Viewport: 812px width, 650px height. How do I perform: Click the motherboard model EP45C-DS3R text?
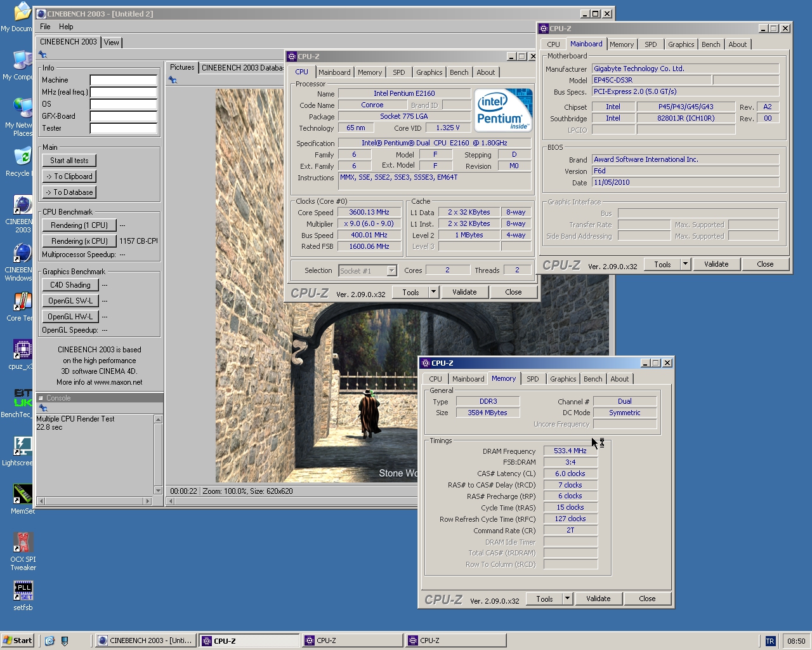point(613,80)
